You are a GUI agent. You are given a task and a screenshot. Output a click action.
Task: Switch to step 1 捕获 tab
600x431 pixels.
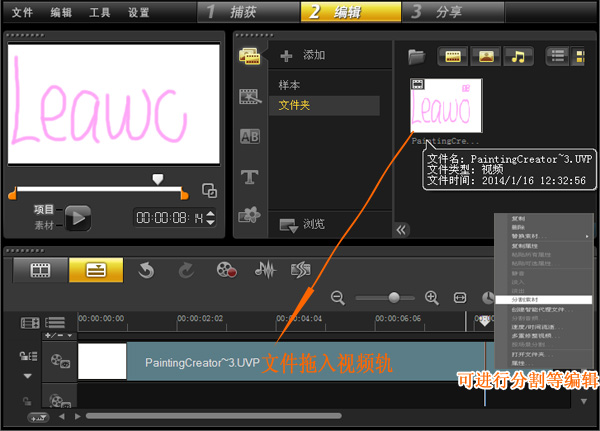click(248, 12)
